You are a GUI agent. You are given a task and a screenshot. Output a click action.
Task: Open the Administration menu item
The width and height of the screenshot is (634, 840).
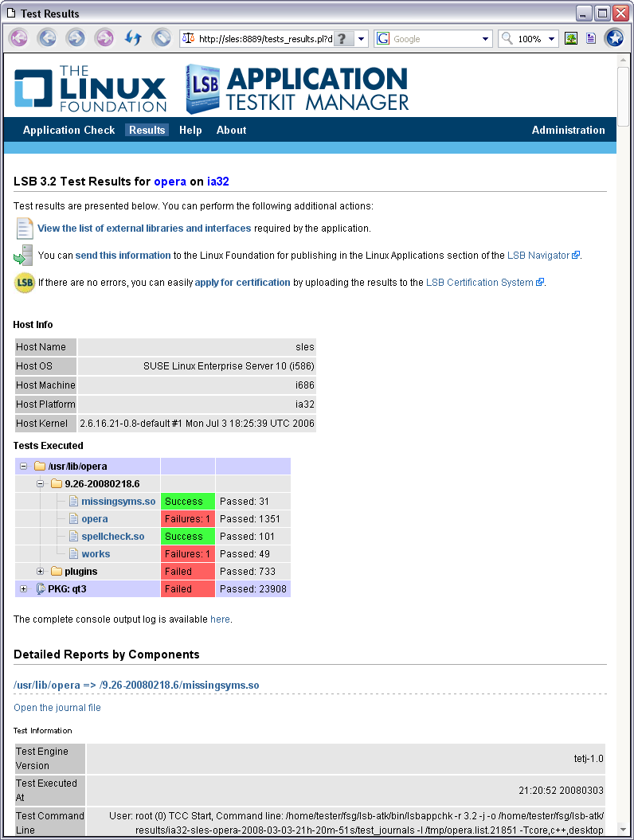click(568, 130)
